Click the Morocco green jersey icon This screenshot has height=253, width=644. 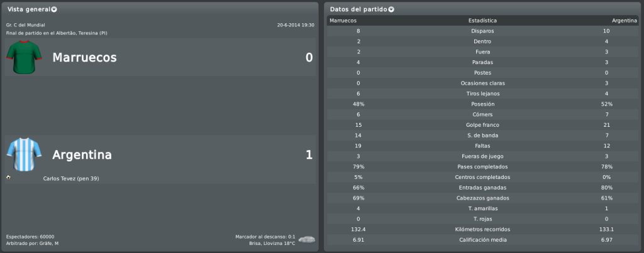25,57
